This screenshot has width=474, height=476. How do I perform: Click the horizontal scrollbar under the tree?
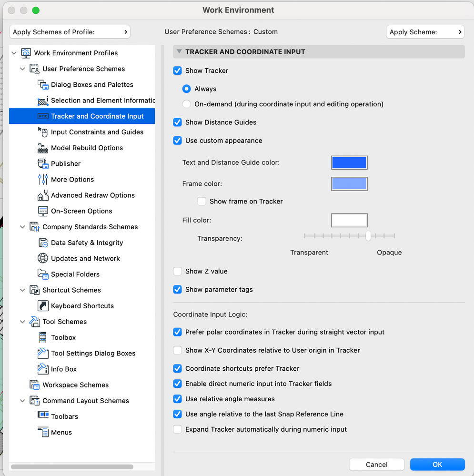pos(82,467)
